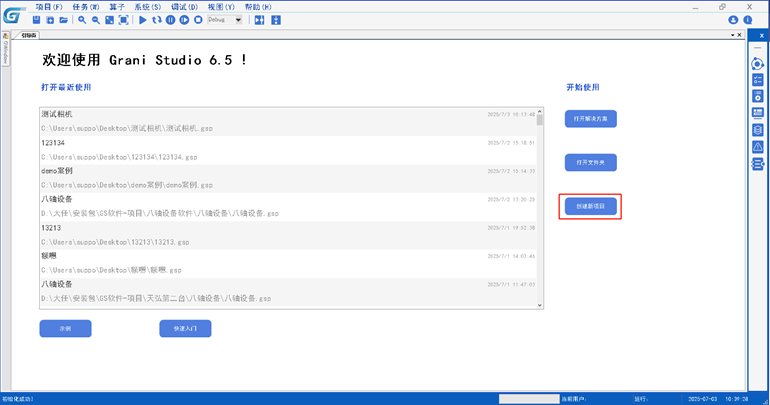
Task: Click the vertical layout toolbar icon
Action: pos(276,20)
